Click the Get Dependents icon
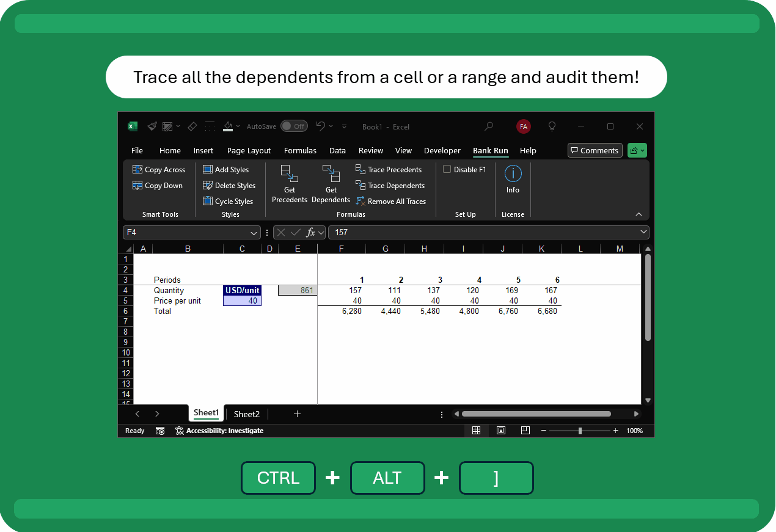Viewport: 776px width, 532px height. coord(331,174)
